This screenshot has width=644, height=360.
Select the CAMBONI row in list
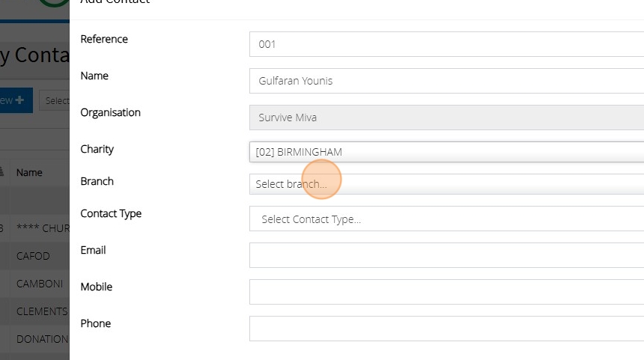click(37, 284)
